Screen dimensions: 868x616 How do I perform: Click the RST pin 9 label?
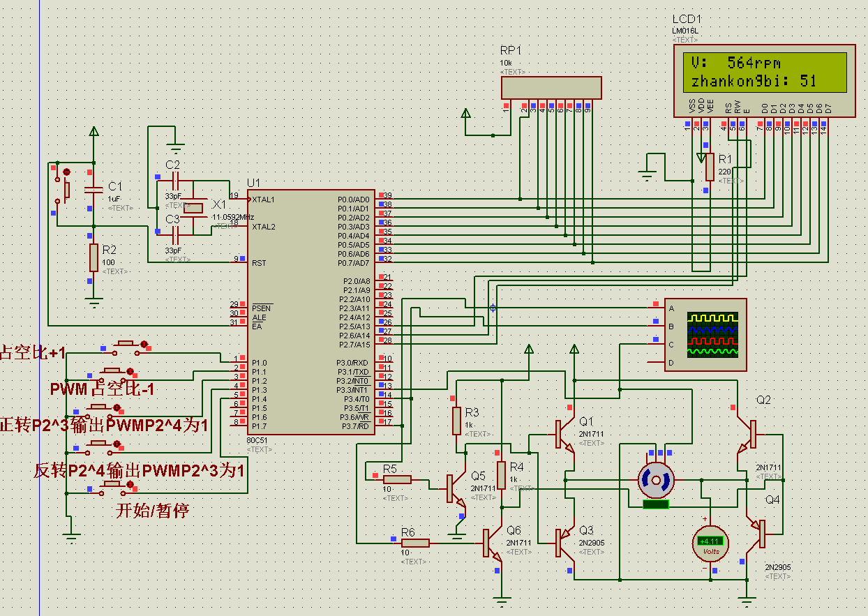[x=259, y=263]
